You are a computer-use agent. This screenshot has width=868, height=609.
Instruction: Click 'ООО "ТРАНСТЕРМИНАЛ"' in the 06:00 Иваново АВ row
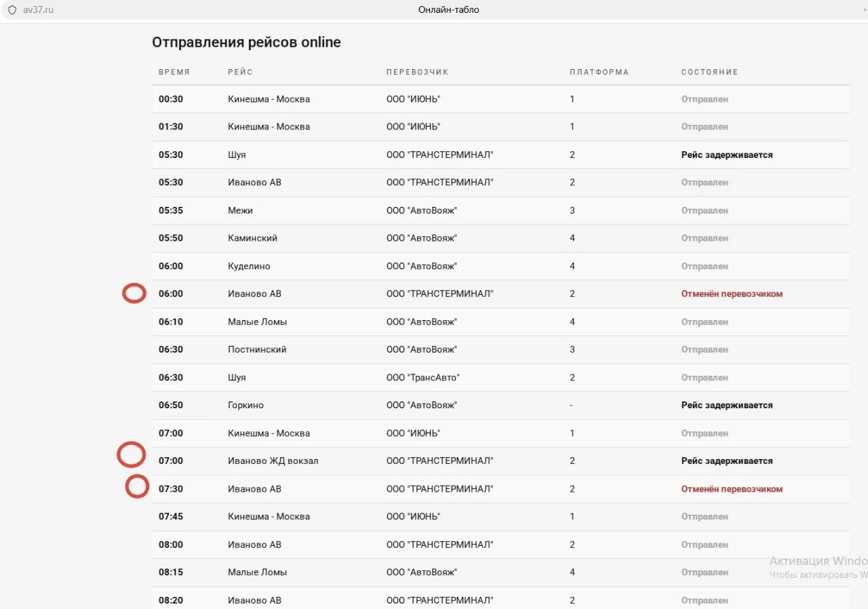pos(440,294)
